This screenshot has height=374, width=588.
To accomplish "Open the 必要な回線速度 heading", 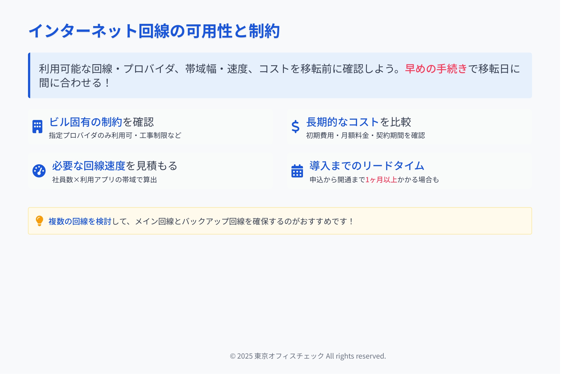I will (88, 166).
